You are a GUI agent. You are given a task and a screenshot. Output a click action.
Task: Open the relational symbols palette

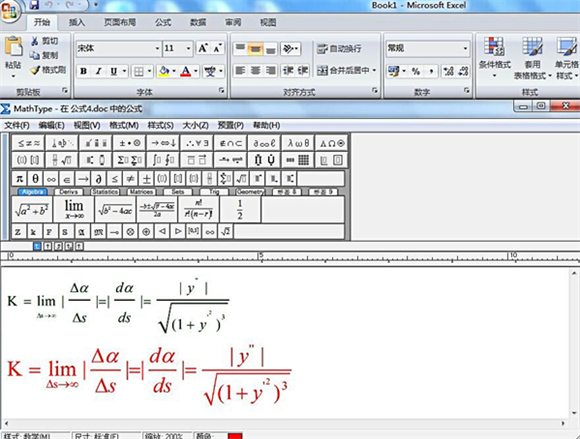coord(28,143)
